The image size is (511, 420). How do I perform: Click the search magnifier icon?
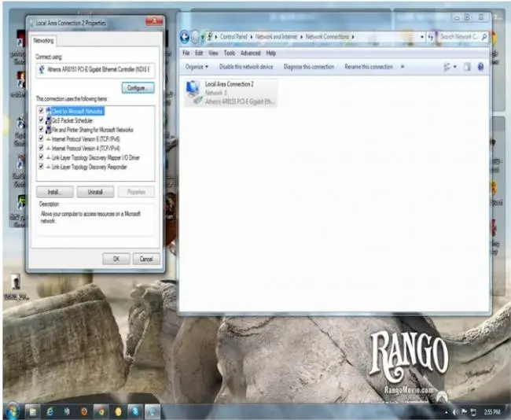pos(484,37)
